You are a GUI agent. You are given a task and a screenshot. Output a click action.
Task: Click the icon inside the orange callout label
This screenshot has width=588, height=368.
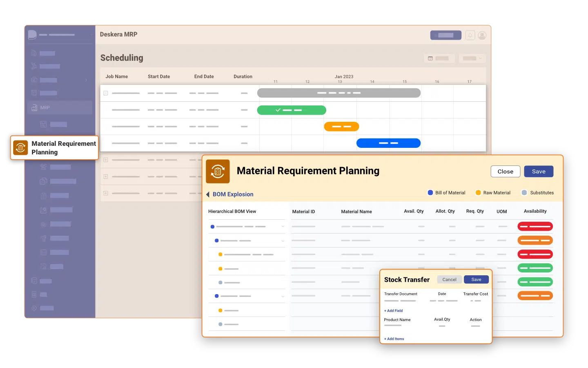pos(20,147)
